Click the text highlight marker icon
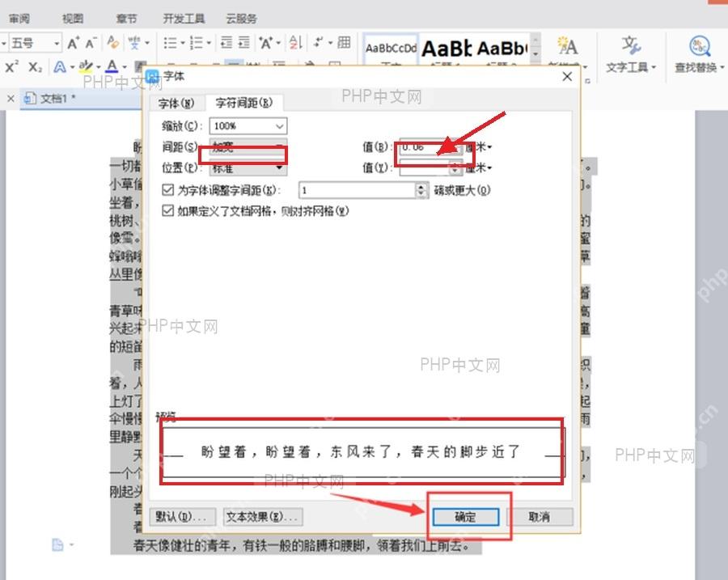 (86, 66)
